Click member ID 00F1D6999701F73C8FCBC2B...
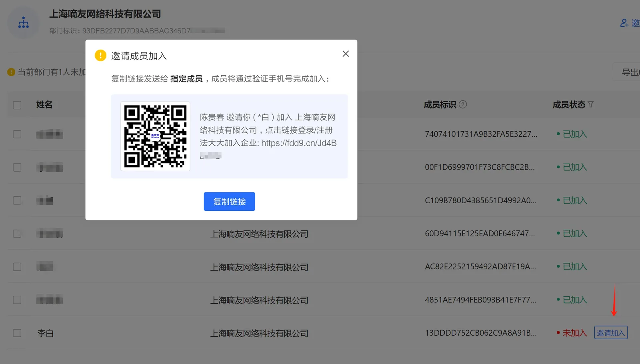The height and width of the screenshot is (364, 640). (480, 167)
